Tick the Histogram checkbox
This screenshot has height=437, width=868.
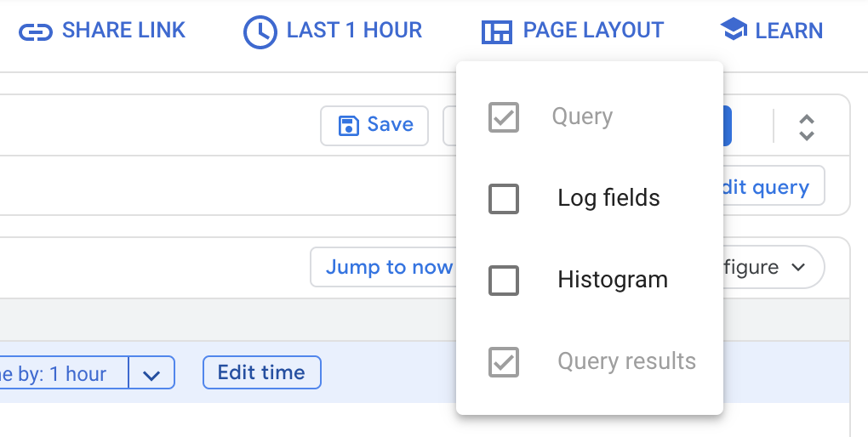tap(504, 281)
